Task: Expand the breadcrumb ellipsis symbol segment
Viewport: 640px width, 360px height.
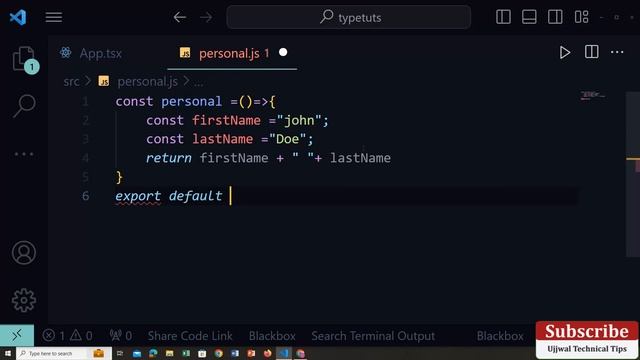Action: tap(198, 82)
